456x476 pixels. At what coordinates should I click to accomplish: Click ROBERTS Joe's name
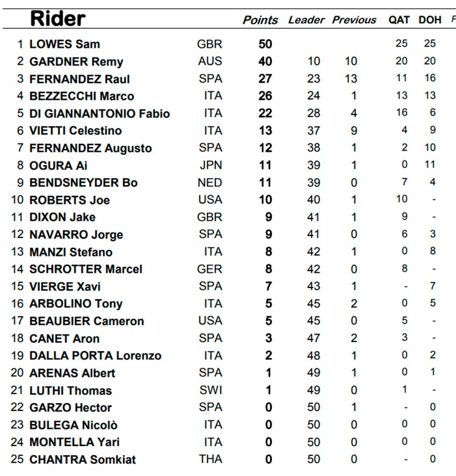(70, 200)
